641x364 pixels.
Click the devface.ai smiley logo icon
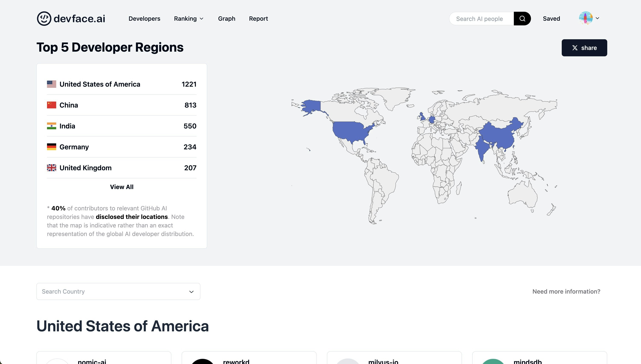[x=44, y=19]
